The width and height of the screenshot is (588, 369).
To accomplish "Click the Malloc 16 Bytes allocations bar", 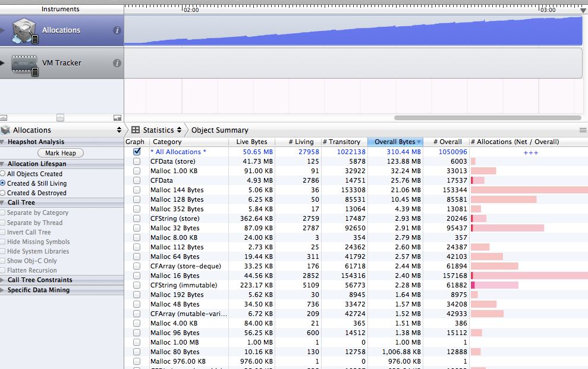I will pyautogui.click(x=529, y=276).
